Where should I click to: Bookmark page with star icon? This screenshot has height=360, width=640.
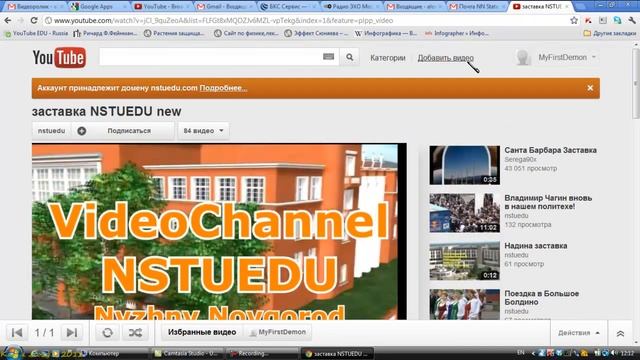[574, 20]
